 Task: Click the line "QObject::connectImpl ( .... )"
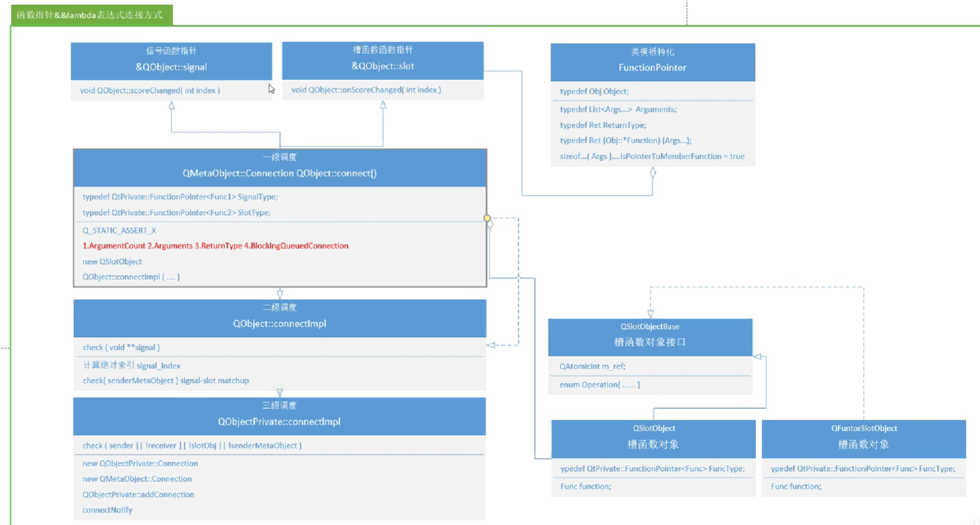tap(131, 277)
